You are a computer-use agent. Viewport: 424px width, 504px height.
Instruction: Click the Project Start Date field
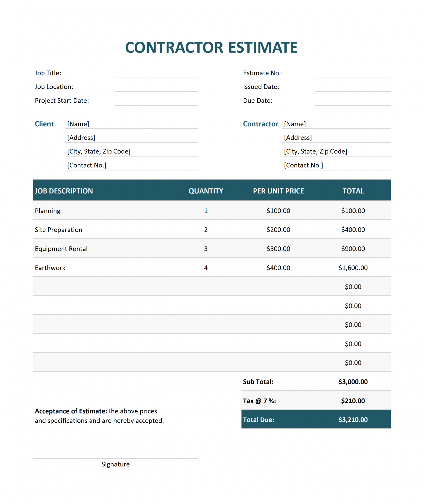point(156,101)
